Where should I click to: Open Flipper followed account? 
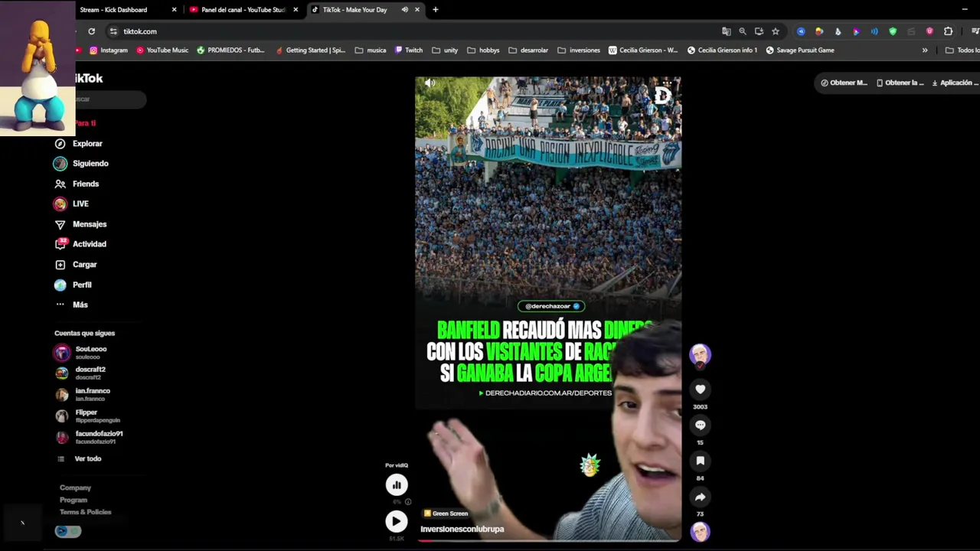(x=87, y=416)
